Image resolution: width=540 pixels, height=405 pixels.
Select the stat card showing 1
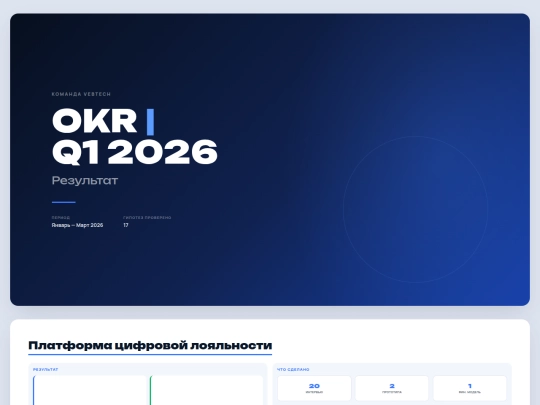[470, 388]
